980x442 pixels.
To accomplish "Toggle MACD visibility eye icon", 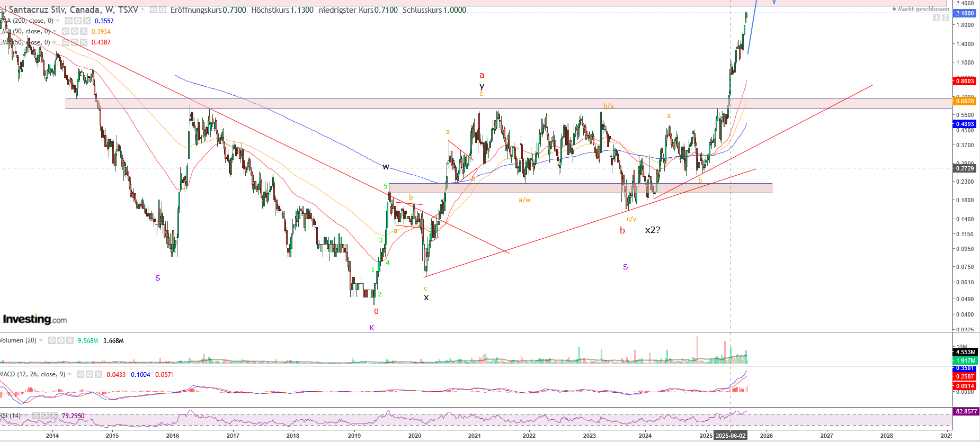I will pos(81,374).
